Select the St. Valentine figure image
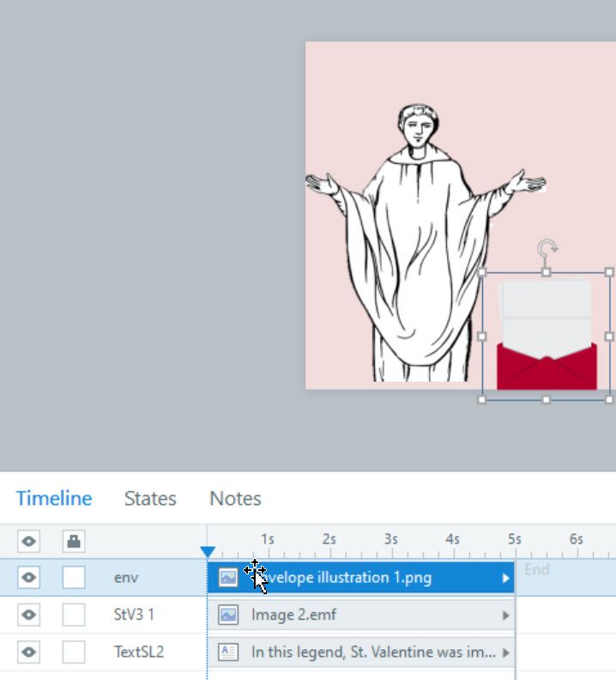The height and width of the screenshot is (680, 616). [426, 243]
